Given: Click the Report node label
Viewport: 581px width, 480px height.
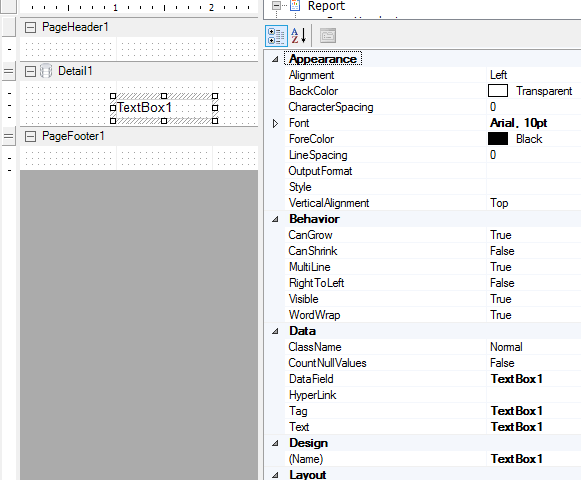Looking at the screenshot, I should coord(326,6).
